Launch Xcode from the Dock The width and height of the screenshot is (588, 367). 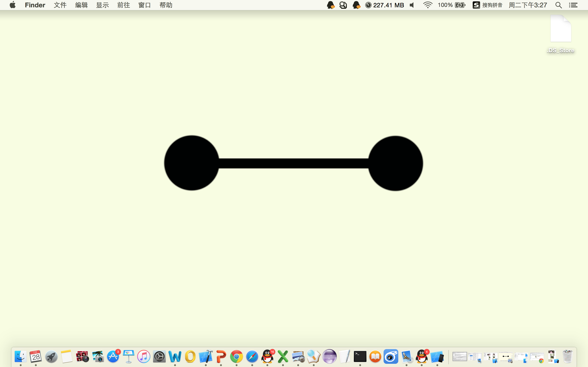(x=206, y=356)
